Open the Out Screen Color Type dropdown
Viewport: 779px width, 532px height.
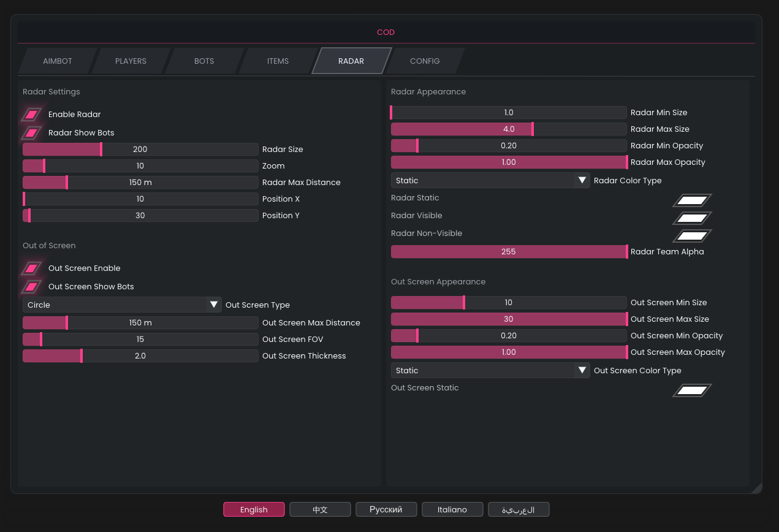[x=490, y=371]
